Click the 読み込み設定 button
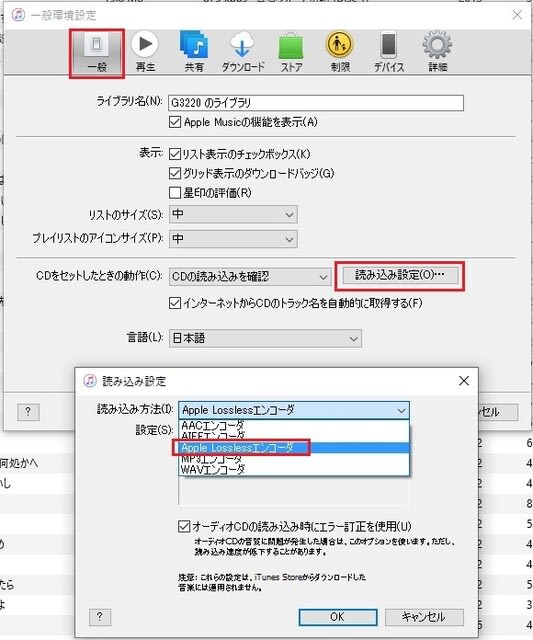Screen dimensions: 533x640 (x=400, y=276)
